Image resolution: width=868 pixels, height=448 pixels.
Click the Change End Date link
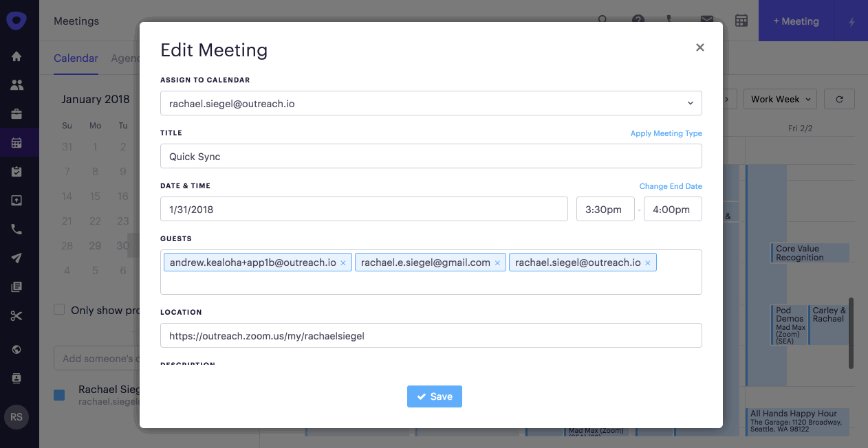point(670,186)
